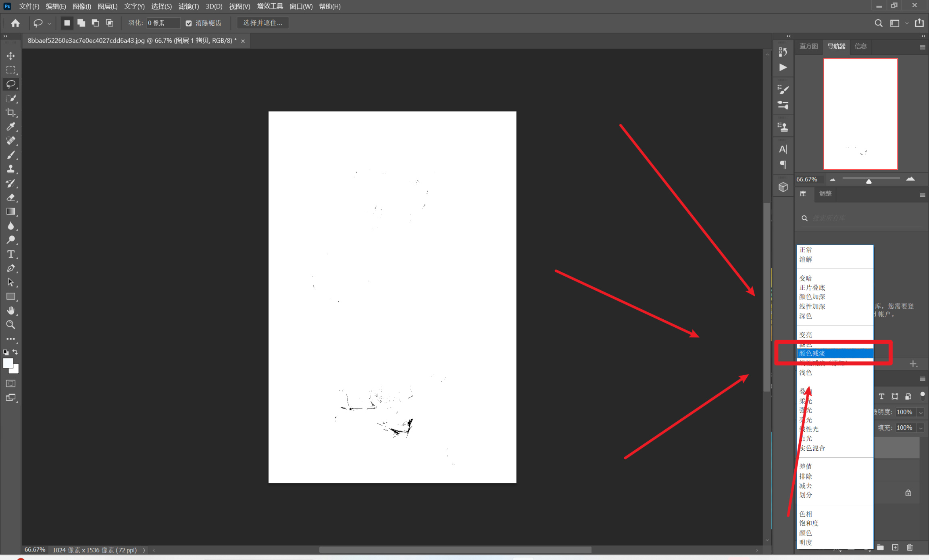
Task: Open the History panel icon
Action: coord(783,52)
